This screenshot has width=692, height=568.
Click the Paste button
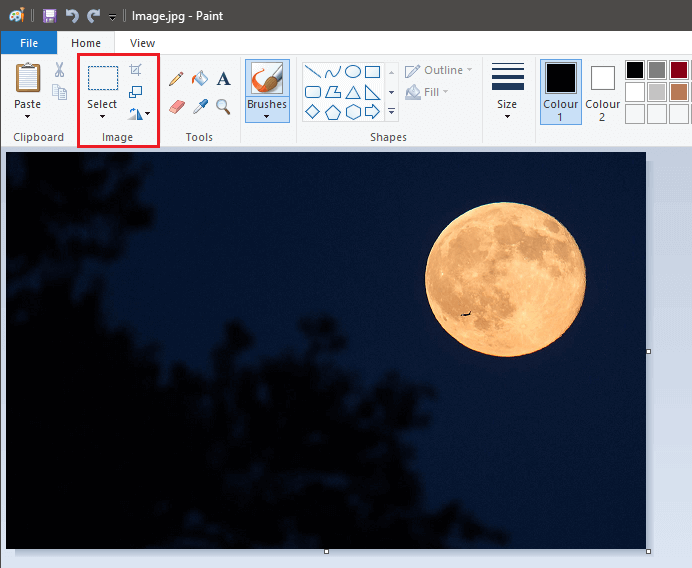point(28,78)
